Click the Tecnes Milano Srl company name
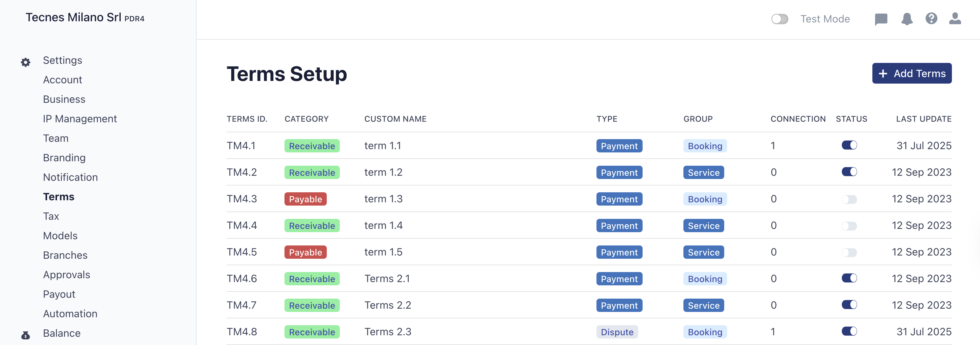This screenshot has width=980, height=345. [x=73, y=17]
